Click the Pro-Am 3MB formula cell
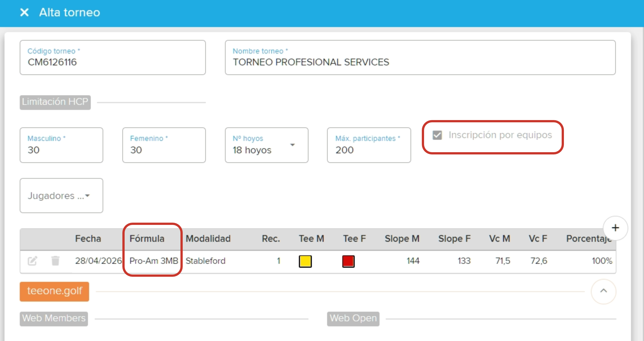 154,261
